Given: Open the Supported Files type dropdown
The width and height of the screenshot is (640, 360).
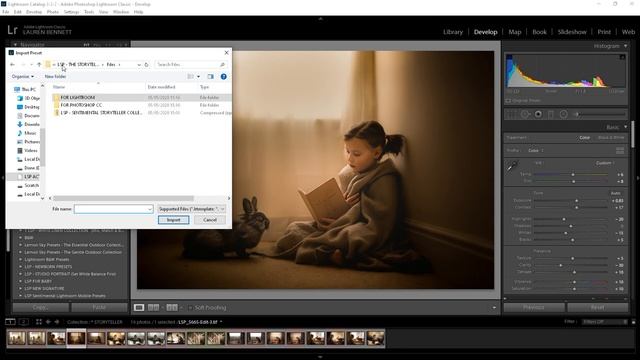Looking at the screenshot, I should click(191, 209).
